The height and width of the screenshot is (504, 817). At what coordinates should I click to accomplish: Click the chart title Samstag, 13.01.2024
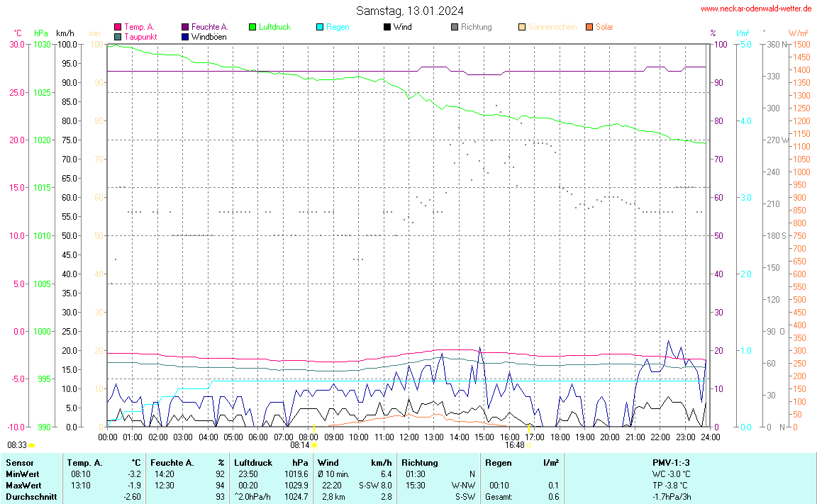410,11
